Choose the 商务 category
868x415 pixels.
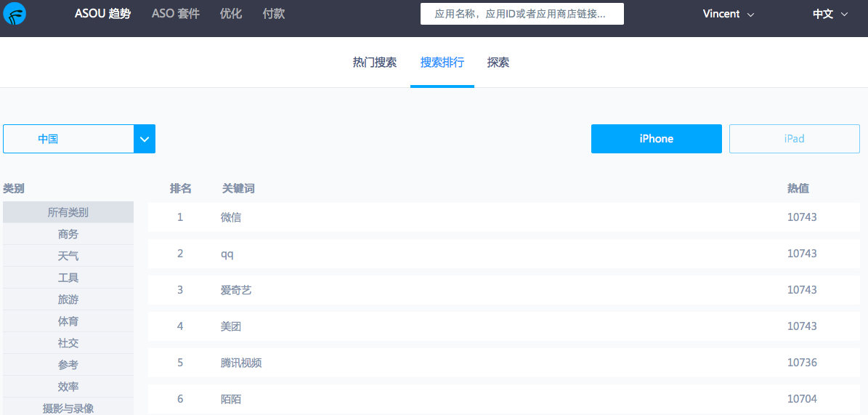tap(68, 234)
